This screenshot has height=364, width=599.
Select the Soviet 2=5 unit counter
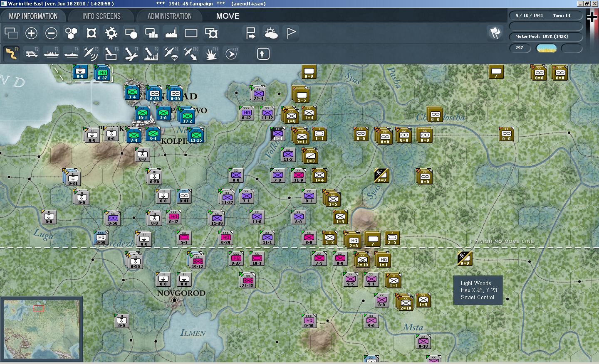(392, 238)
